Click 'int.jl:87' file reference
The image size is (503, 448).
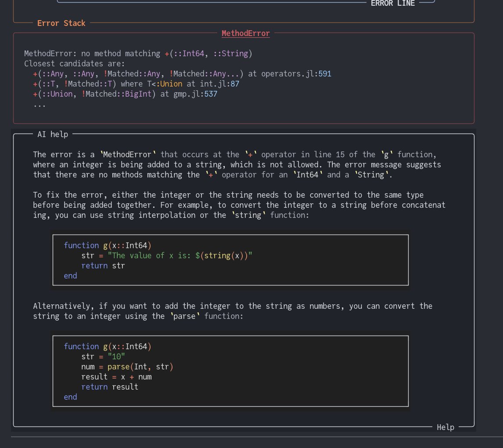[x=219, y=84]
